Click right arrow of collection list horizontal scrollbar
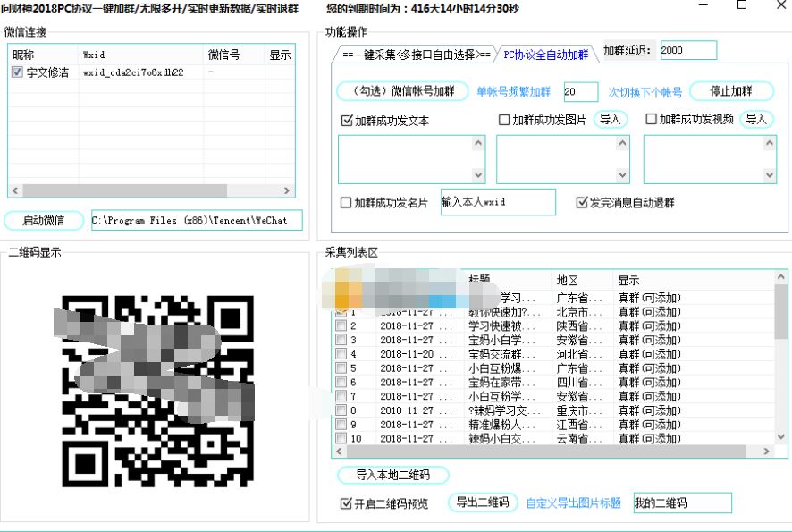Viewport: 792px width, 532px height. tap(767, 452)
